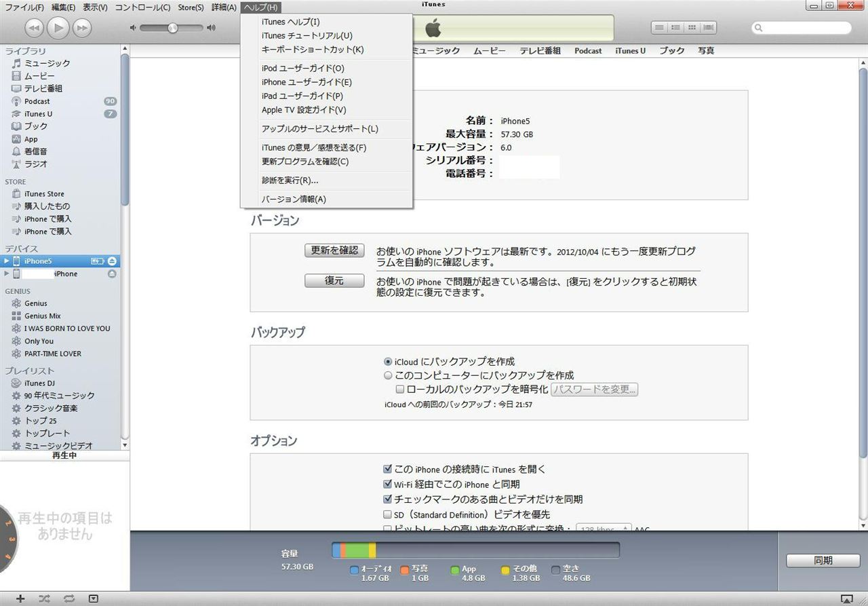Toggle チェックマークのある曲とビデオだけを同期
Image resolution: width=868 pixels, height=606 pixels.
(x=388, y=499)
